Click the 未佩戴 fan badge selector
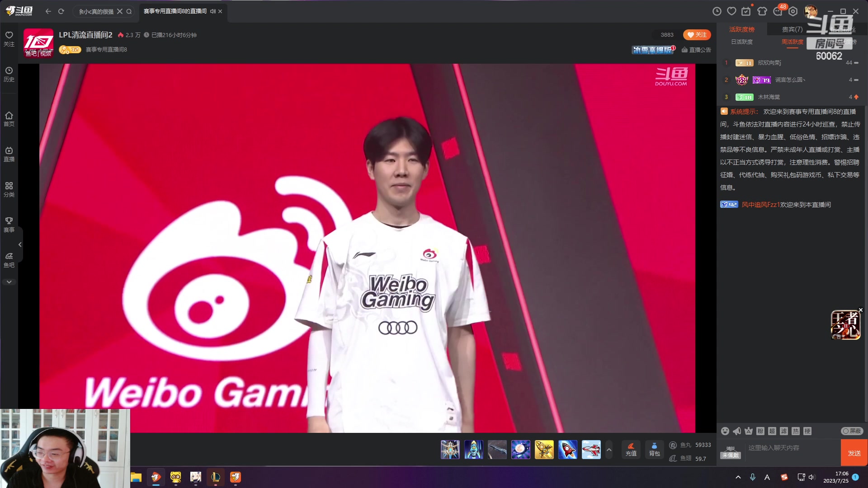Image resolution: width=868 pixels, height=488 pixels. 731,452
